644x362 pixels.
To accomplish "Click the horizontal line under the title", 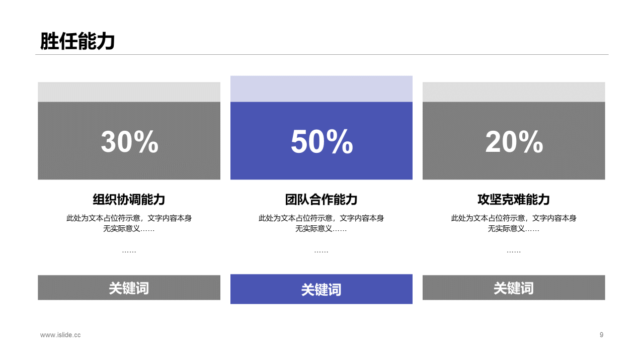I will (322, 54).
